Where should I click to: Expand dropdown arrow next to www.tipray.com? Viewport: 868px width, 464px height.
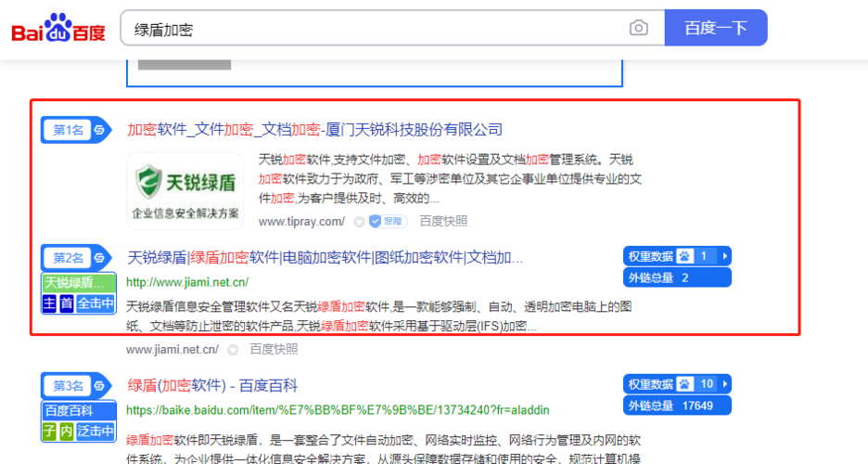359,222
